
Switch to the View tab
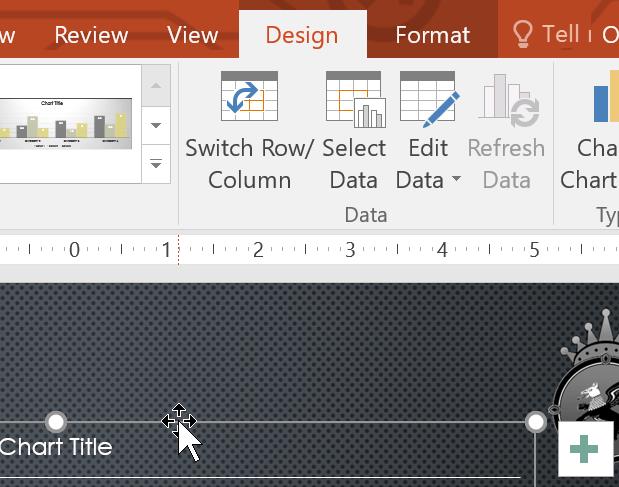pos(193,35)
